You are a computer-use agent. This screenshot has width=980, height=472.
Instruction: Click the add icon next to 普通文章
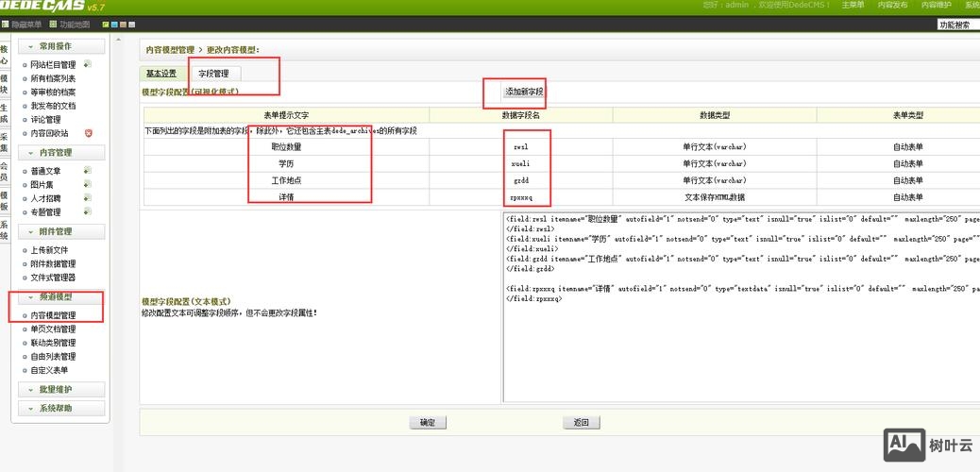tap(87, 171)
